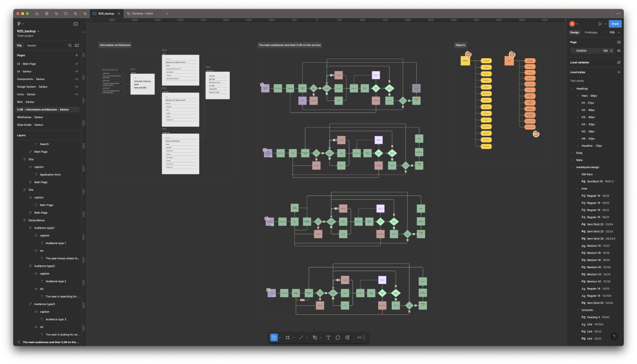Open search in the Pages panel

click(70, 45)
